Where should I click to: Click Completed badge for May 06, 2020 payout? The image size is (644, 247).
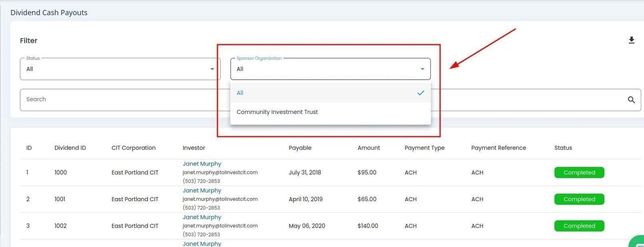(x=579, y=226)
